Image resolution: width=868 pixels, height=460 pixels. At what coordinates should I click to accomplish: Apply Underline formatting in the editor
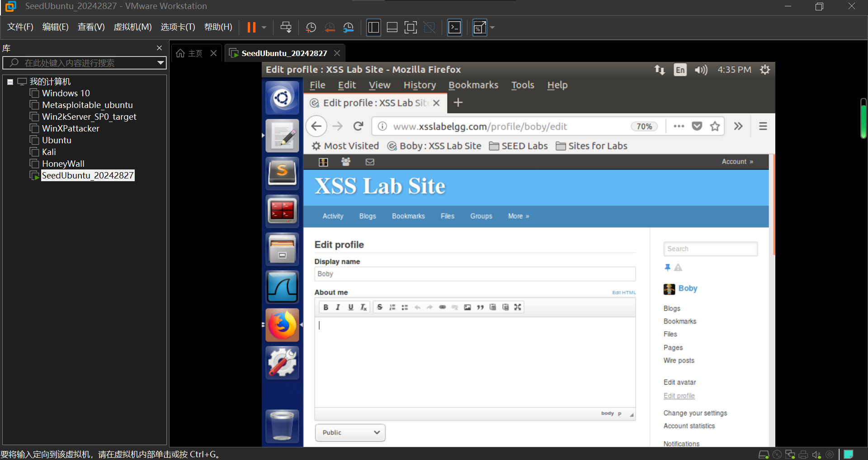(x=350, y=307)
